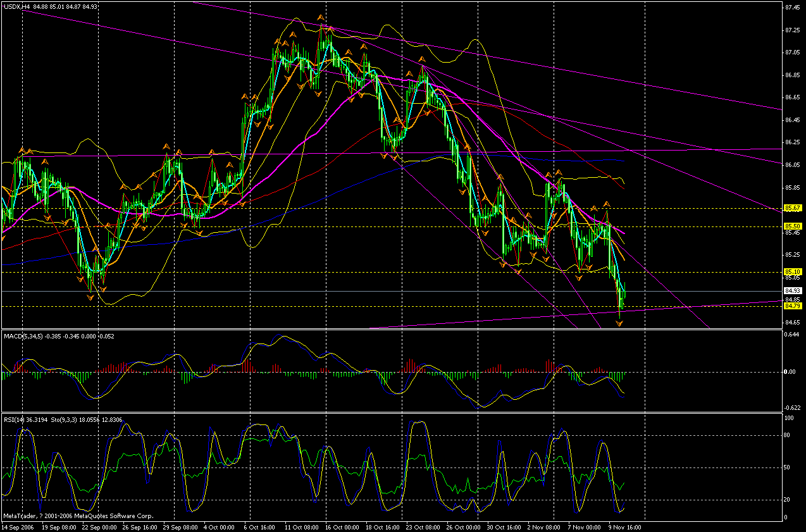This screenshot has width=806, height=532.
Task: Click the 26 Oct 00:00 time label
Action: (462, 526)
